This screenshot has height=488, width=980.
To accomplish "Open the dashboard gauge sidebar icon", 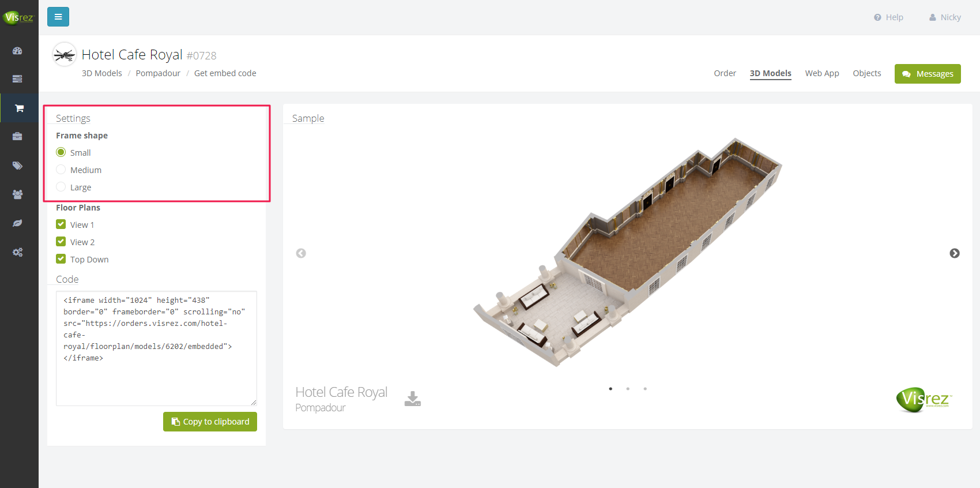I will [18, 51].
